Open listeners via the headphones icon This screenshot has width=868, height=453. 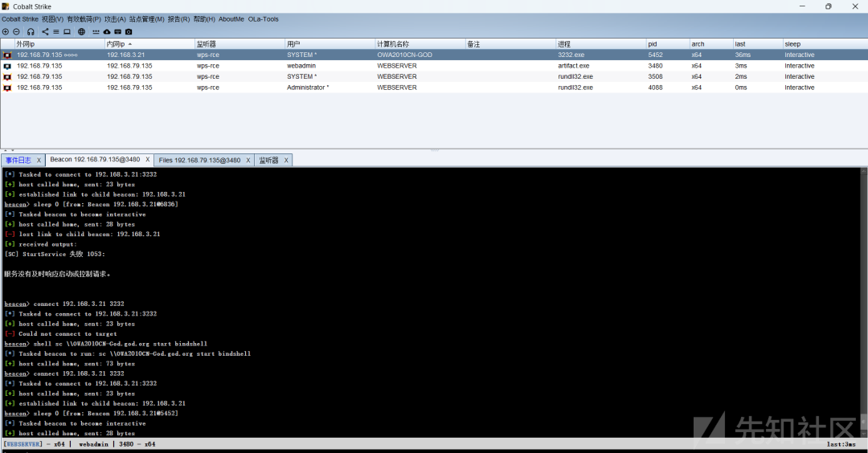[x=31, y=31]
